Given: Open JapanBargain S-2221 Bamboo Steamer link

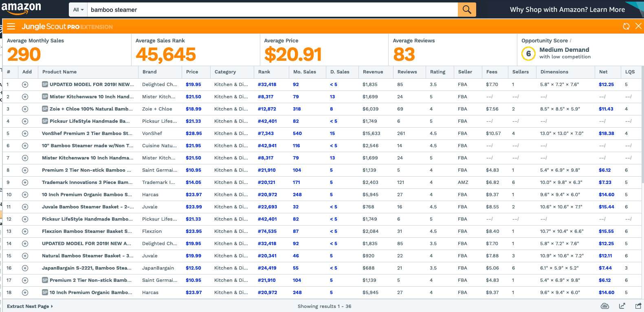Looking at the screenshot, I should pos(87,268).
